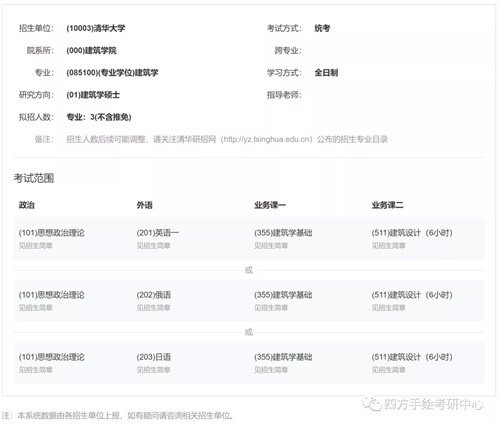Image resolution: width=500 pixels, height=426 pixels.
Task: Click the 考试范围 section heading
Action: click(x=34, y=178)
